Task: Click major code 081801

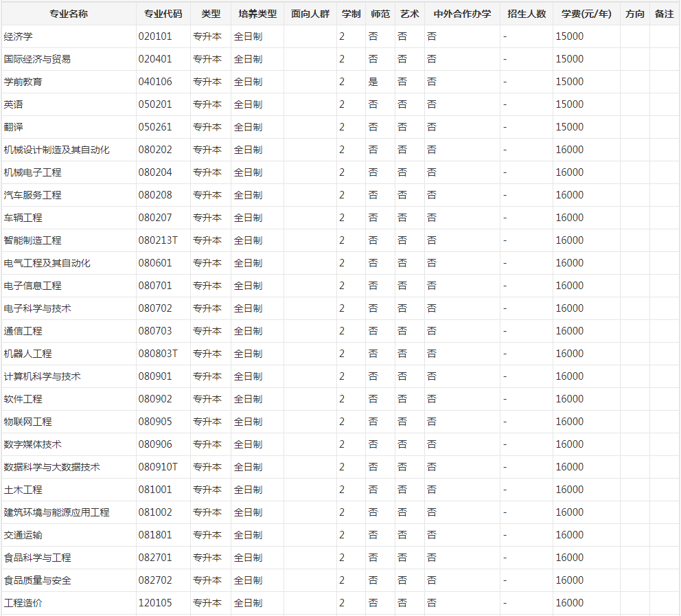Action: click(x=155, y=535)
